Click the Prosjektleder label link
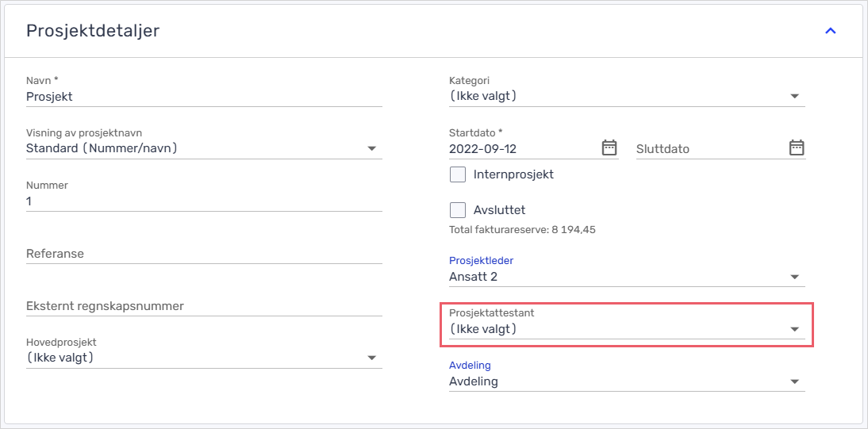Screen dimensions: 868x429 (482, 260)
